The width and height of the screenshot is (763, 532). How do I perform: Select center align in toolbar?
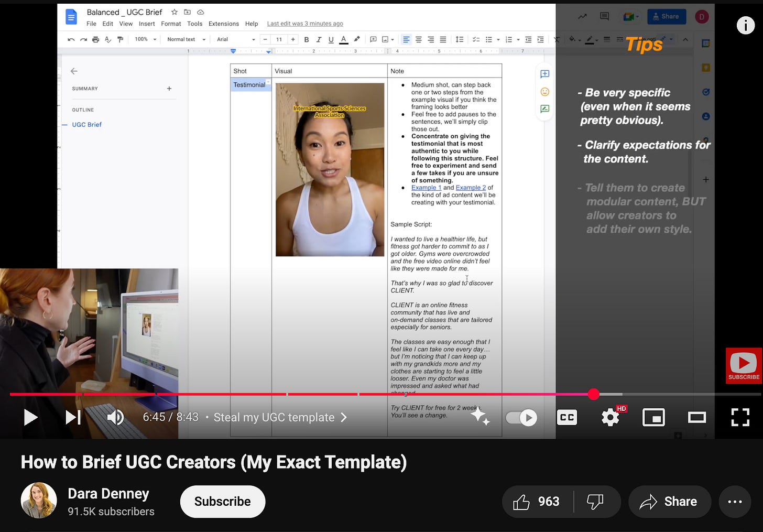click(419, 39)
